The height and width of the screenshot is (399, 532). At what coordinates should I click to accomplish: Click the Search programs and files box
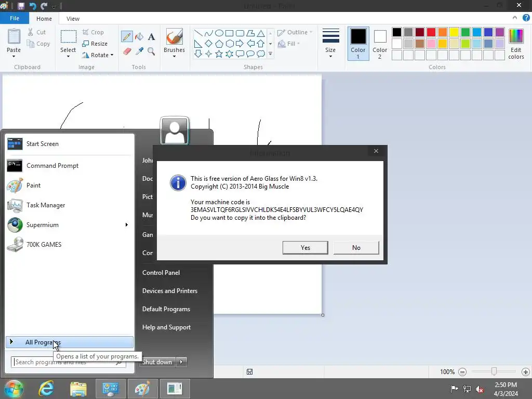[68, 362]
